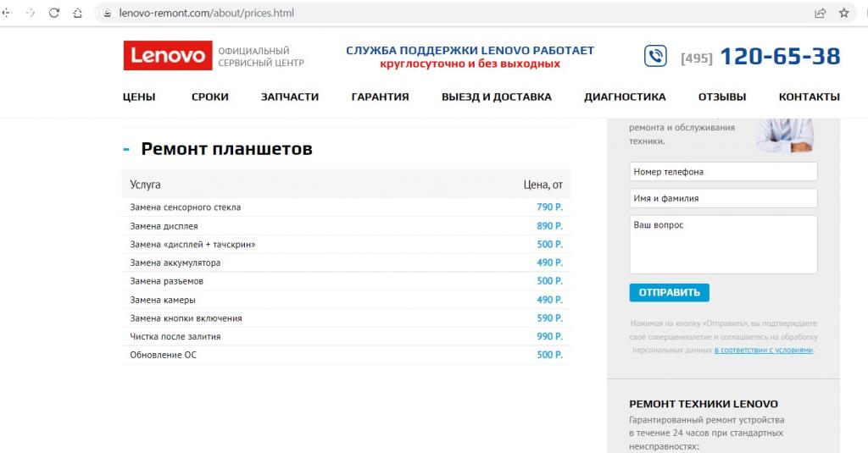
Task: Click the phone call icon
Action: tap(655, 56)
